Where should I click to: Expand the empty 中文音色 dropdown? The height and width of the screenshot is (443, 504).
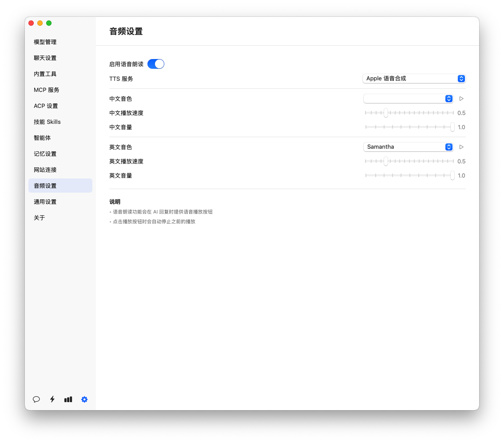click(x=408, y=99)
